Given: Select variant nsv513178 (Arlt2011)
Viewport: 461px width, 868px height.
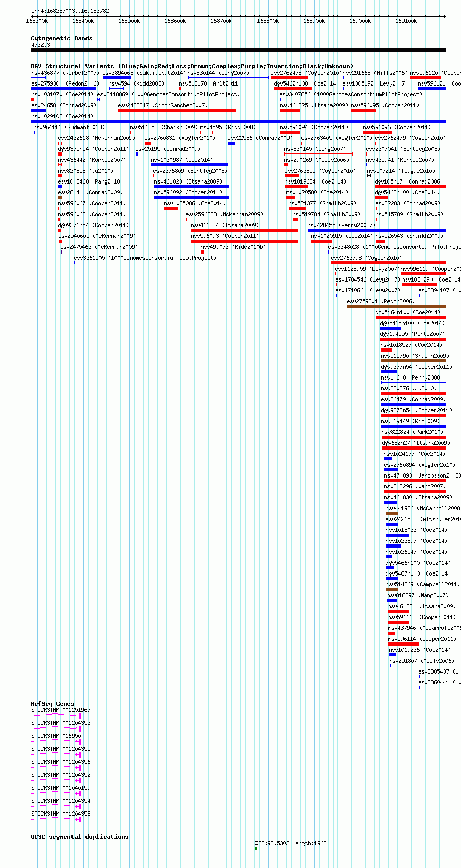Looking at the screenshot, I should 210,83.
